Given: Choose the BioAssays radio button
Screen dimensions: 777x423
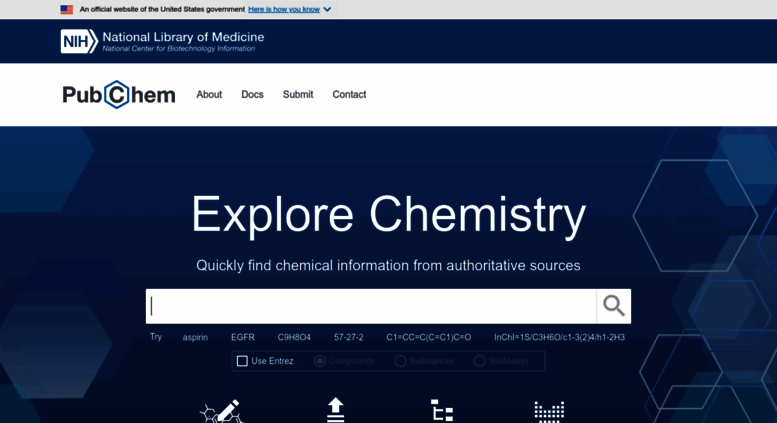Looking at the screenshot, I should coord(480,361).
